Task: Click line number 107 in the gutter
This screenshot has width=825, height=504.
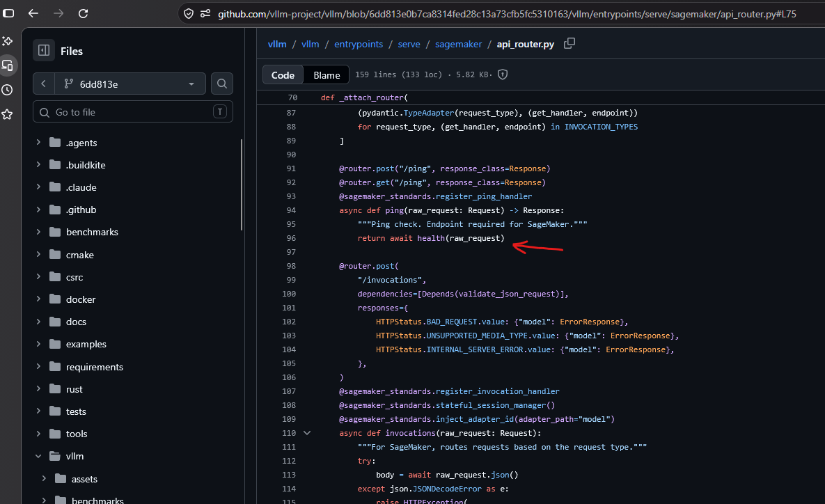Action: point(289,391)
